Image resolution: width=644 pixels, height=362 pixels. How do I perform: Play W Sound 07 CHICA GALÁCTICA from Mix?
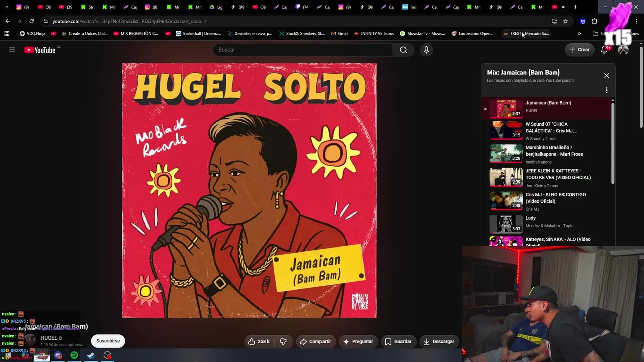click(x=546, y=131)
